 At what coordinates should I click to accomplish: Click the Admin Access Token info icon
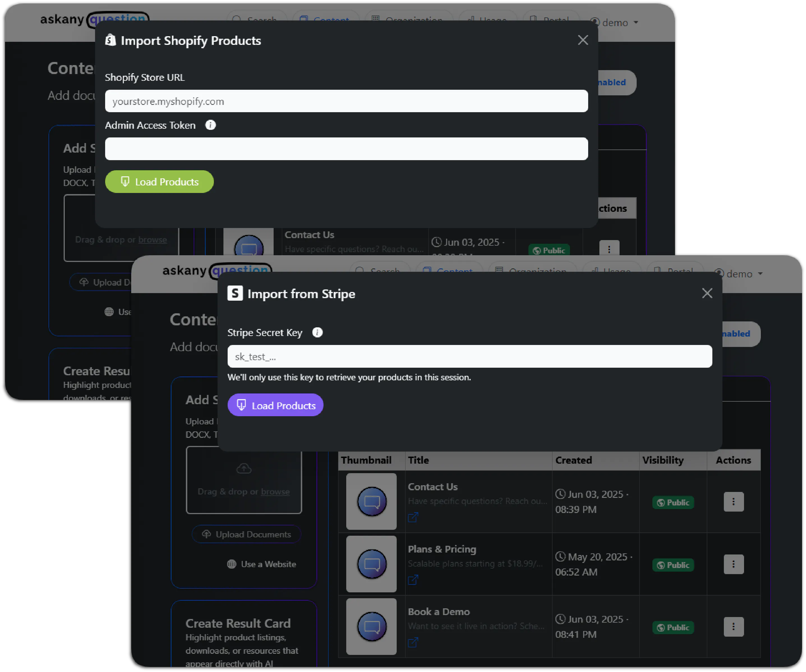tap(210, 125)
